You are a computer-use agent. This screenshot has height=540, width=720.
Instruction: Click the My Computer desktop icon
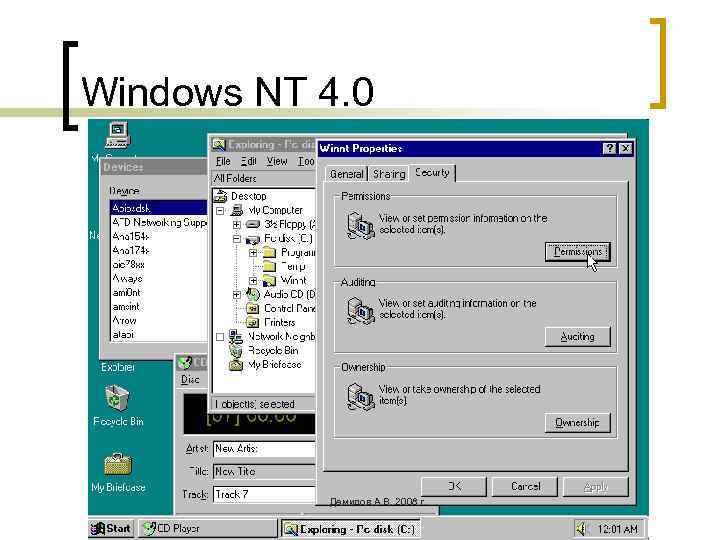pyautogui.click(x=118, y=135)
